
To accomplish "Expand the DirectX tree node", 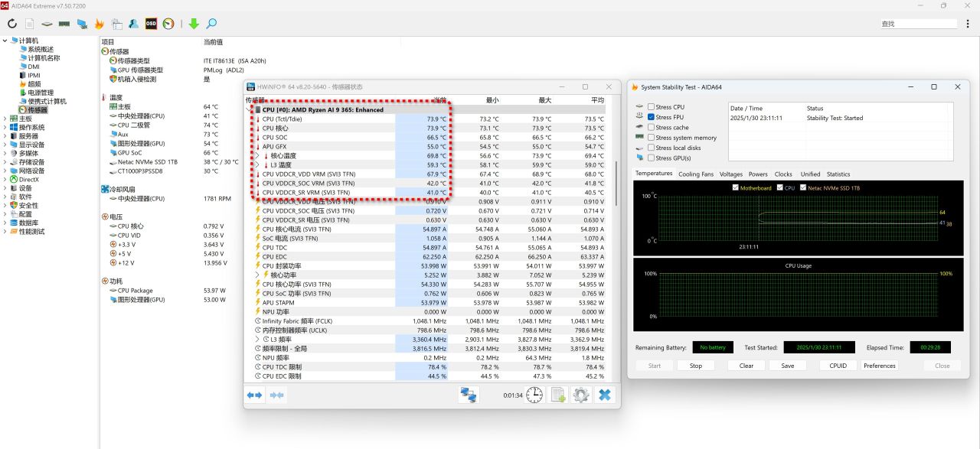I will (x=5, y=180).
